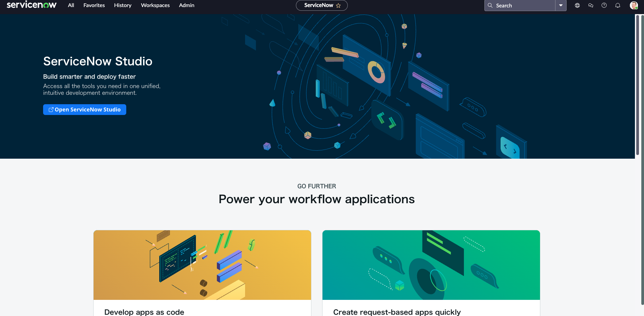
Task: Favorite this page with the star icon
Action: [x=338, y=5]
